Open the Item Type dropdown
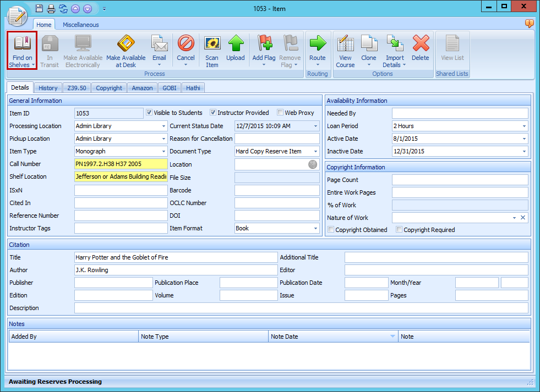Viewport: 540px width, 392px height. point(163,151)
